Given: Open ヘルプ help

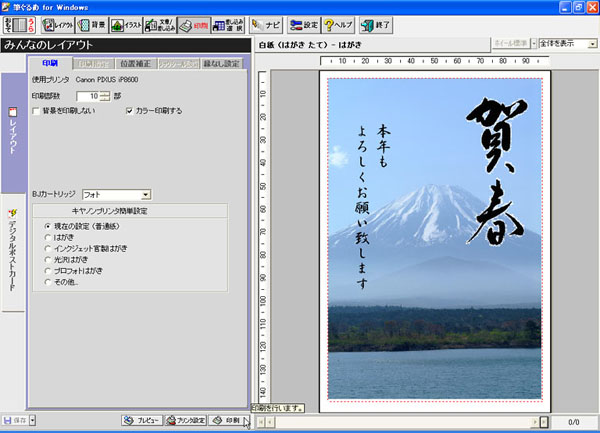Looking at the screenshot, I should tap(339, 23).
